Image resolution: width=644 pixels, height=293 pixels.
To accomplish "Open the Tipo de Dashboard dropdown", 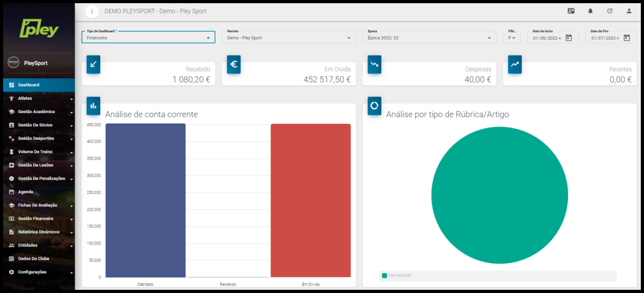I will pyautogui.click(x=148, y=38).
